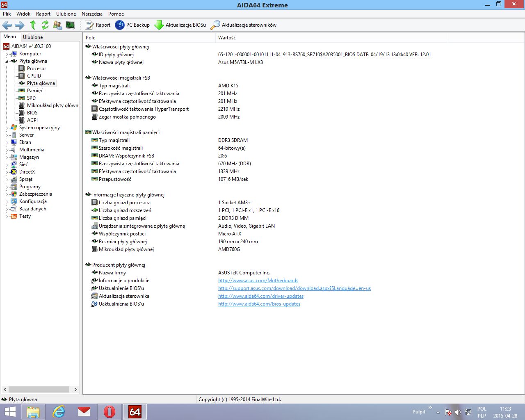Click Aktualizacje sterowników in the toolbar
The height and width of the screenshot is (420, 525).
click(244, 25)
